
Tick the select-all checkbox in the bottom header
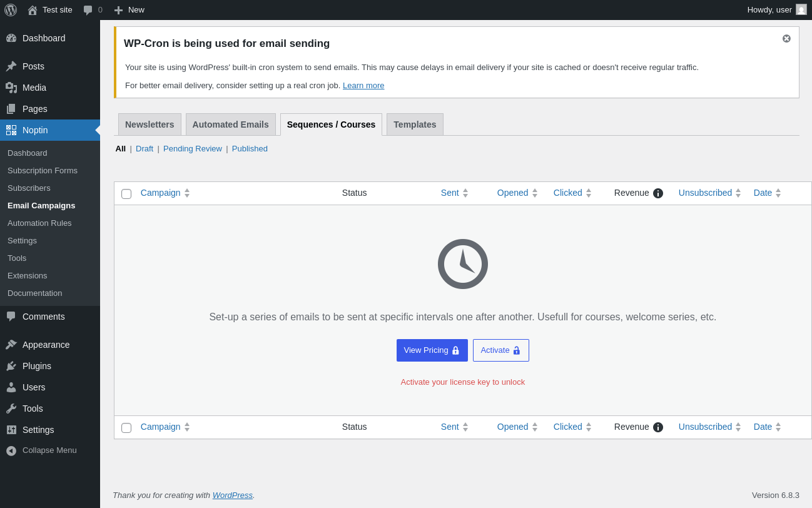[x=126, y=428]
